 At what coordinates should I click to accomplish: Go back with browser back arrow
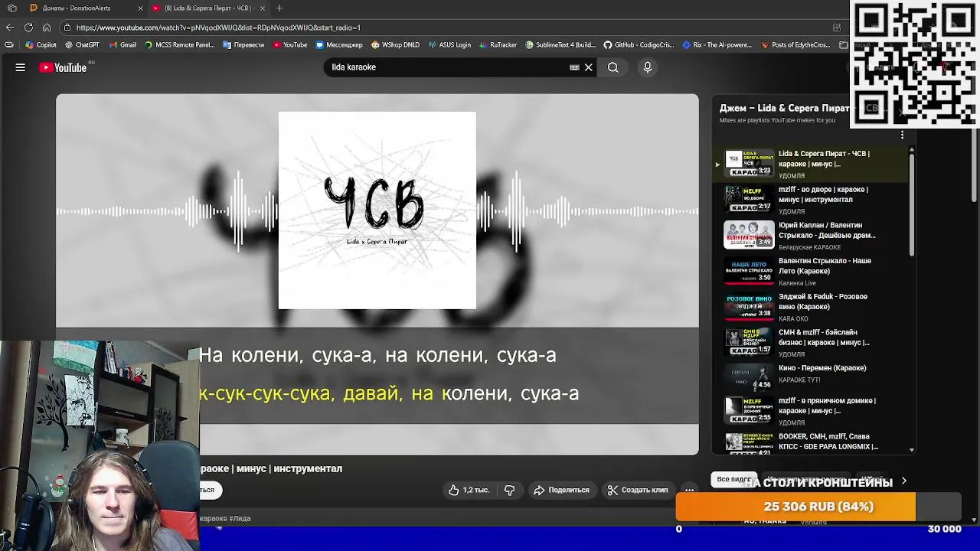click(x=10, y=28)
